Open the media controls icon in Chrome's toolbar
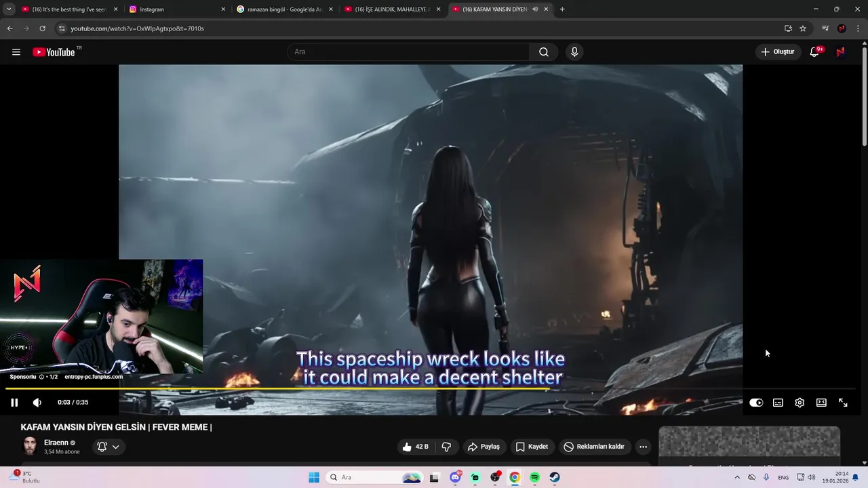Image resolution: width=868 pixels, height=488 pixels. tap(825, 28)
